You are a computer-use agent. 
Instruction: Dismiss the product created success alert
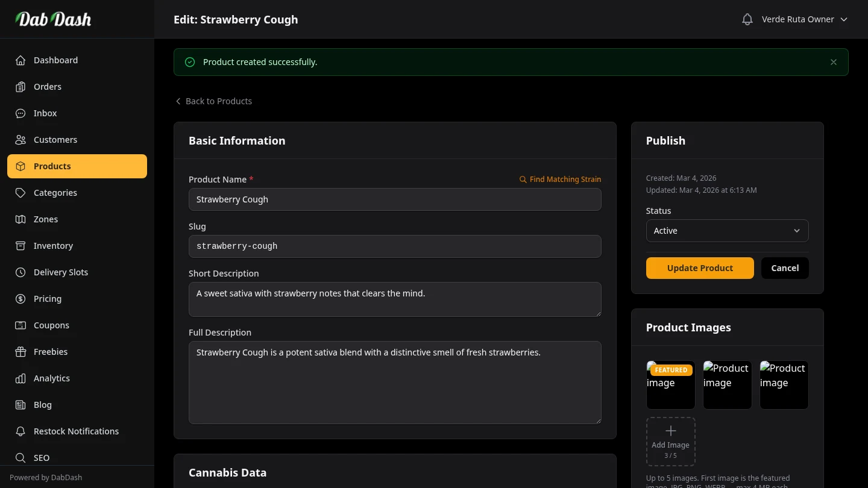click(x=834, y=62)
